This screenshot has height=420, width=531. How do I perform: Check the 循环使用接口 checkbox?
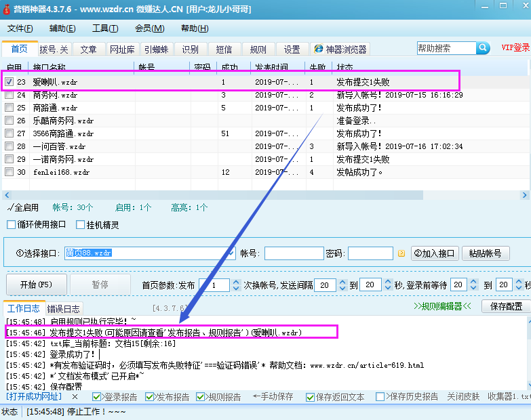click(x=11, y=224)
